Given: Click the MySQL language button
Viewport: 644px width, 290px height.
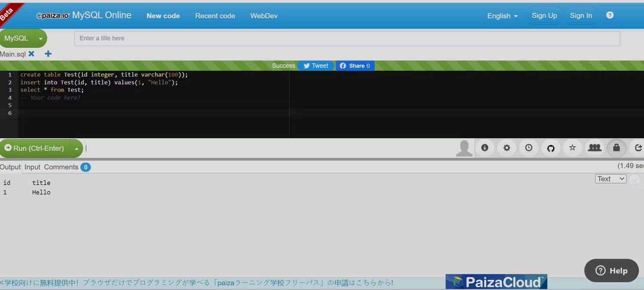Looking at the screenshot, I should click(x=16, y=38).
